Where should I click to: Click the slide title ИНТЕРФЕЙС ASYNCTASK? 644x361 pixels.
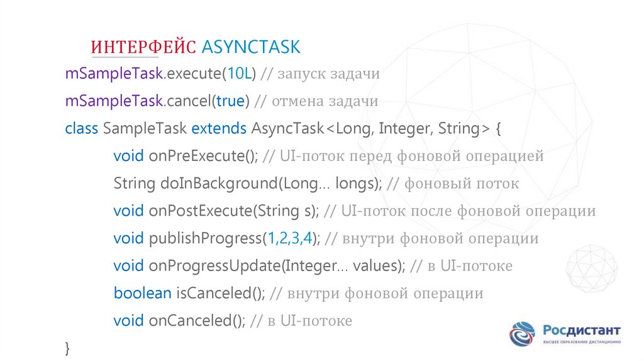pyautogui.click(x=196, y=47)
